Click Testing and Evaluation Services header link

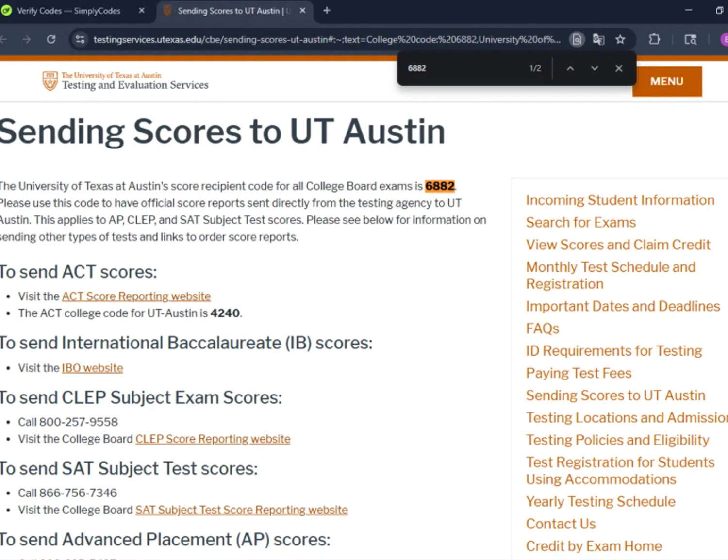coord(135,85)
